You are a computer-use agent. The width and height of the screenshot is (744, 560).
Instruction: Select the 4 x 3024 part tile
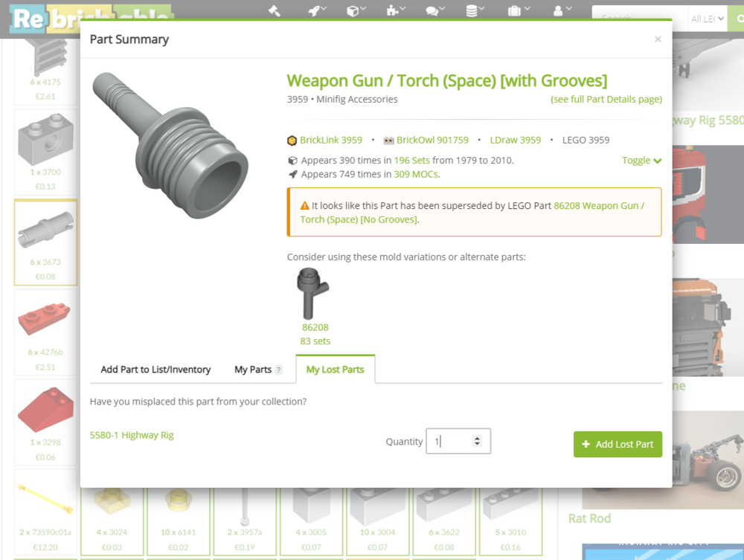[112, 521]
